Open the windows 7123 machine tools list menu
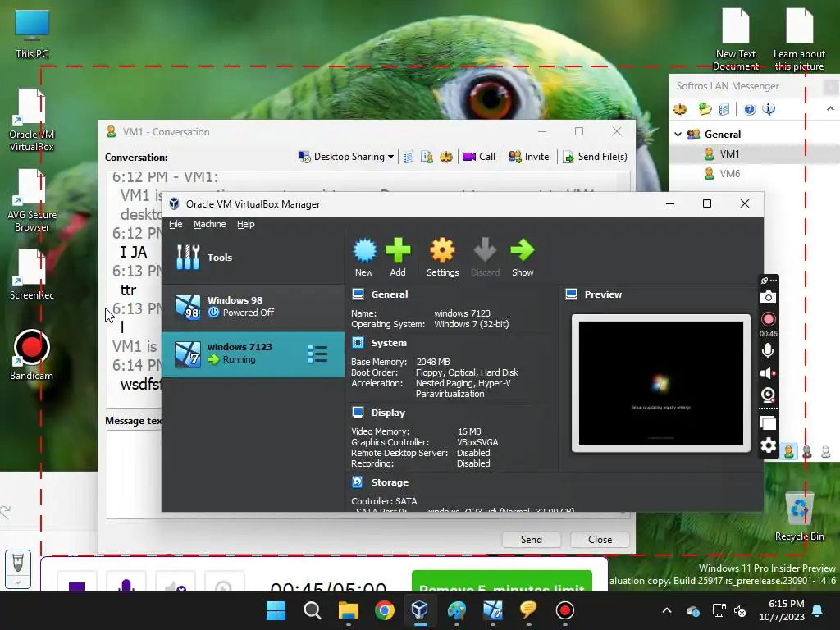The image size is (840, 630). [x=317, y=354]
